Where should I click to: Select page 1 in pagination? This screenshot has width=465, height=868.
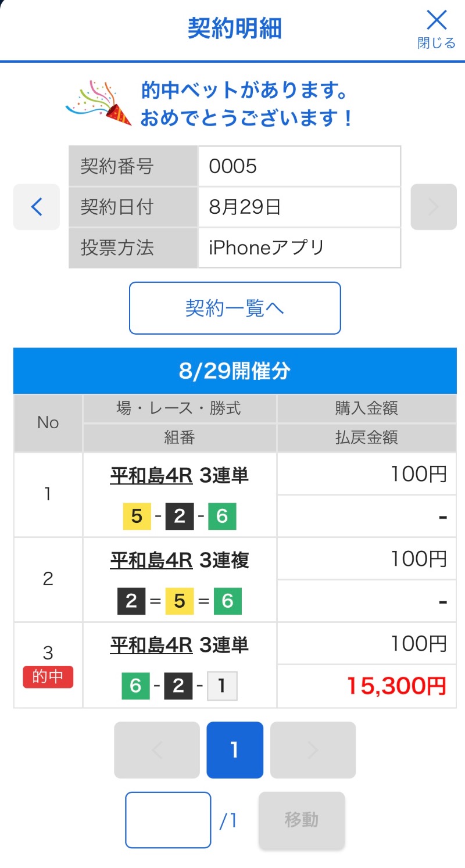pyautogui.click(x=235, y=750)
